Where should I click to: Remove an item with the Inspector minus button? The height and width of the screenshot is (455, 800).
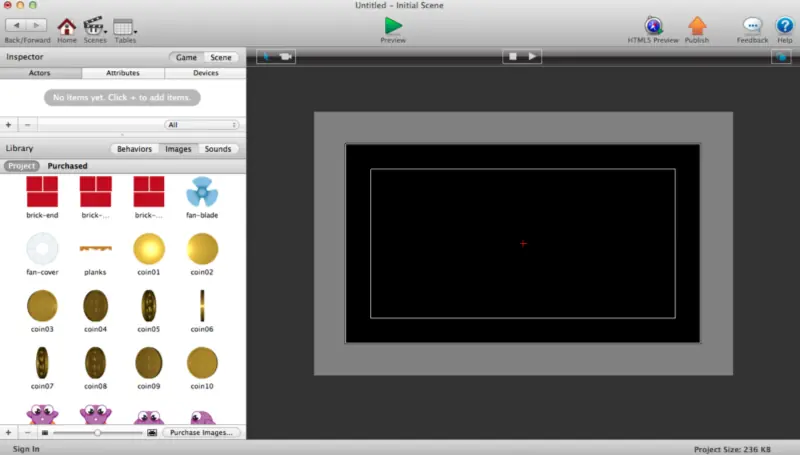[28, 124]
